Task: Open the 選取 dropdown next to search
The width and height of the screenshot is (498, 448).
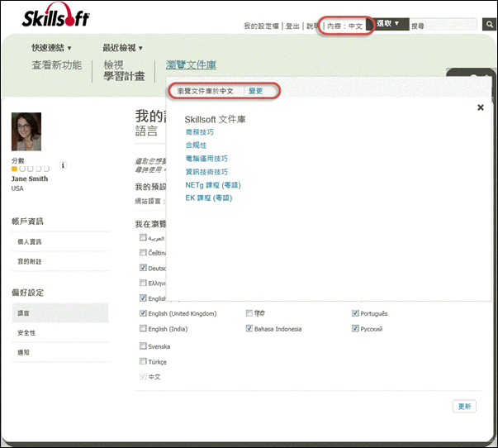Action: (x=388, y=23)
